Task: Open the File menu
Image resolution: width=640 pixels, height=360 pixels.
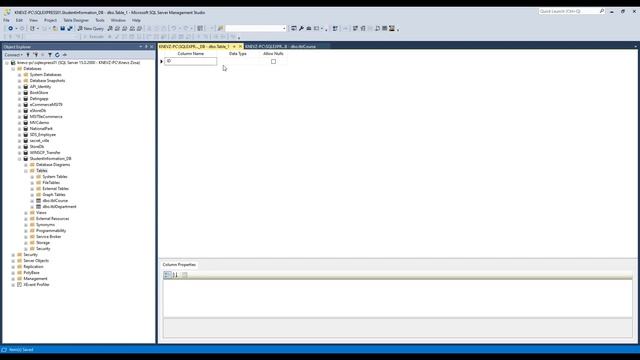Action: tap(7, 20)
